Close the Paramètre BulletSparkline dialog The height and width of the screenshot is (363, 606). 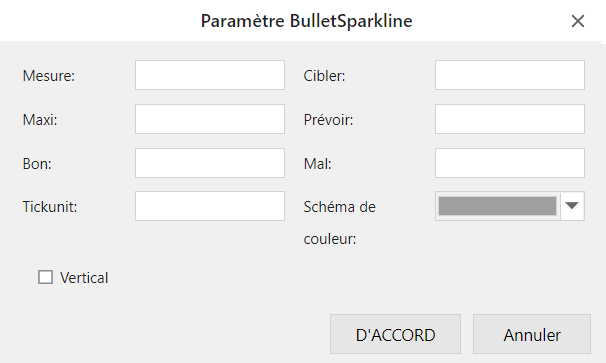(577, 21)
